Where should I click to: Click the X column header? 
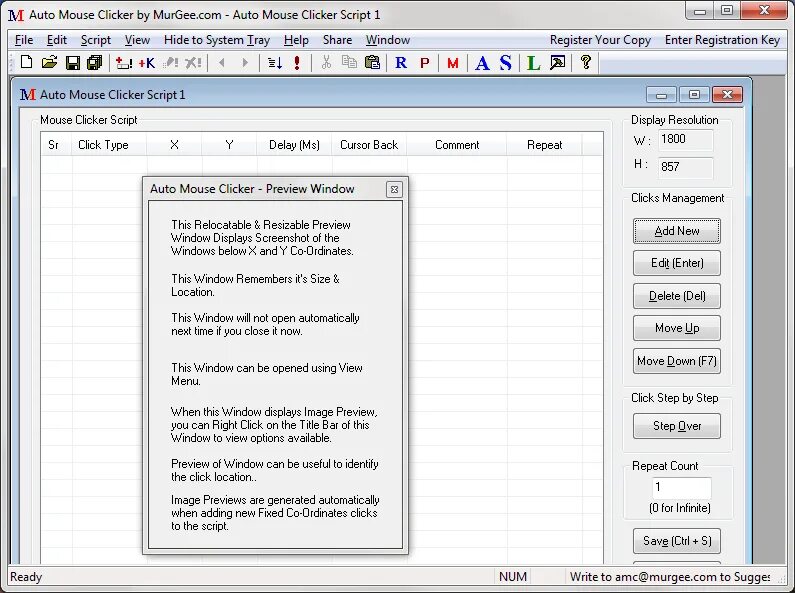(x=174, y=145)
